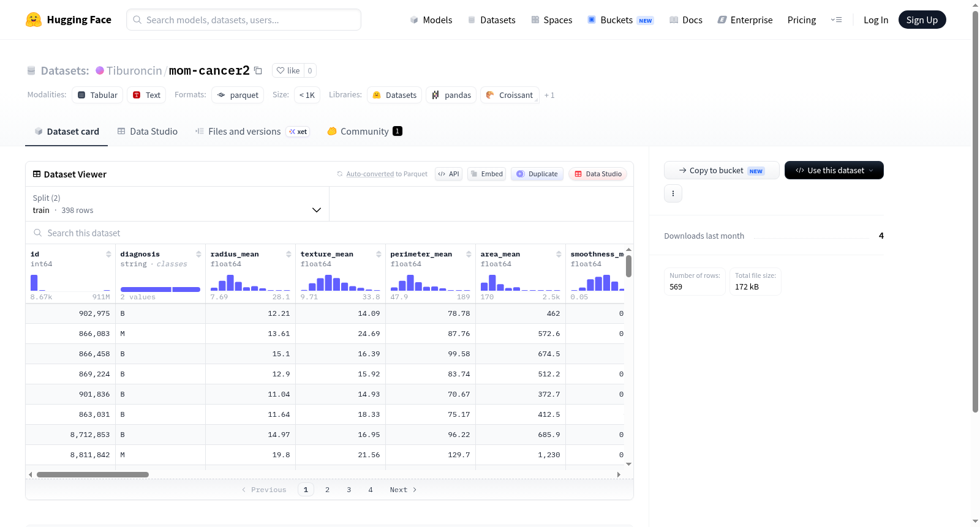This screenshot has width=980, height=527.
Task: Open the navigation overflow menu icon
Action: tap(836, 20)
